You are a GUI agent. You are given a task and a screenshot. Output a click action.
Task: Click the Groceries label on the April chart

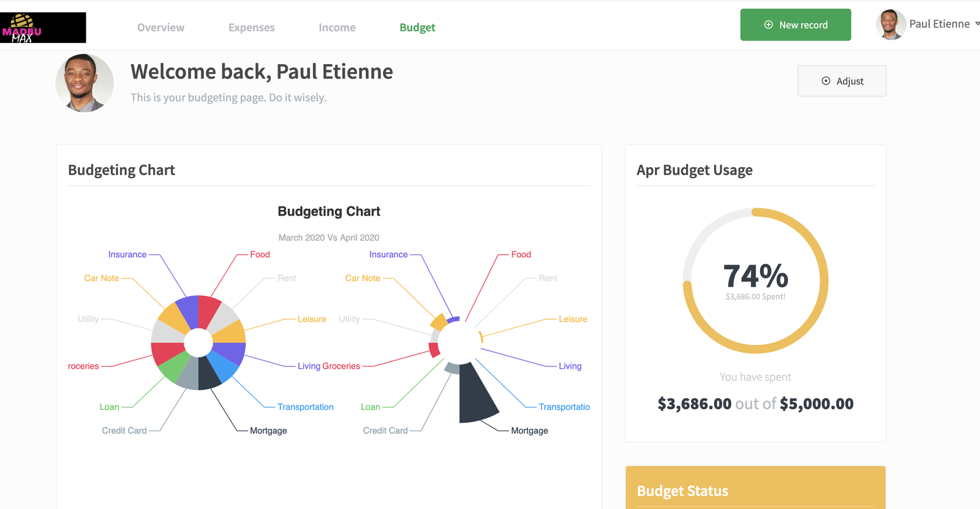tap(341, 366)
